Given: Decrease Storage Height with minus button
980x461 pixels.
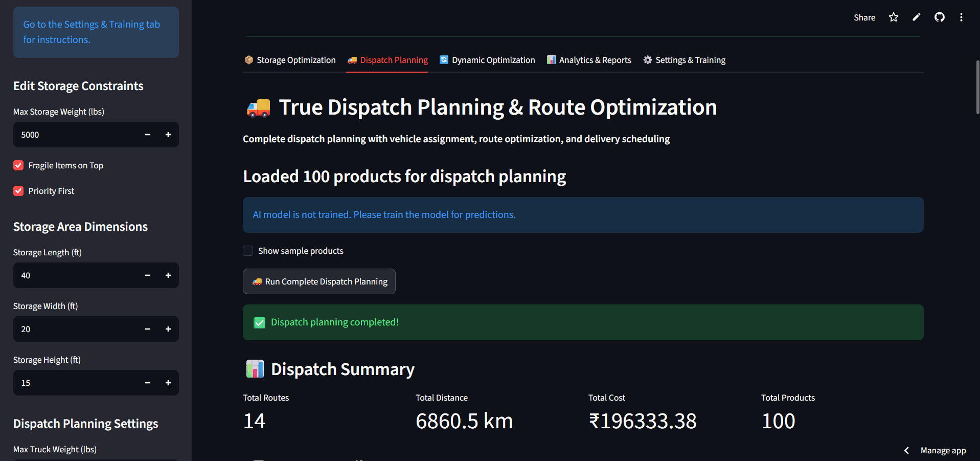Looking at the screenshot, I should tap(148, 383).
